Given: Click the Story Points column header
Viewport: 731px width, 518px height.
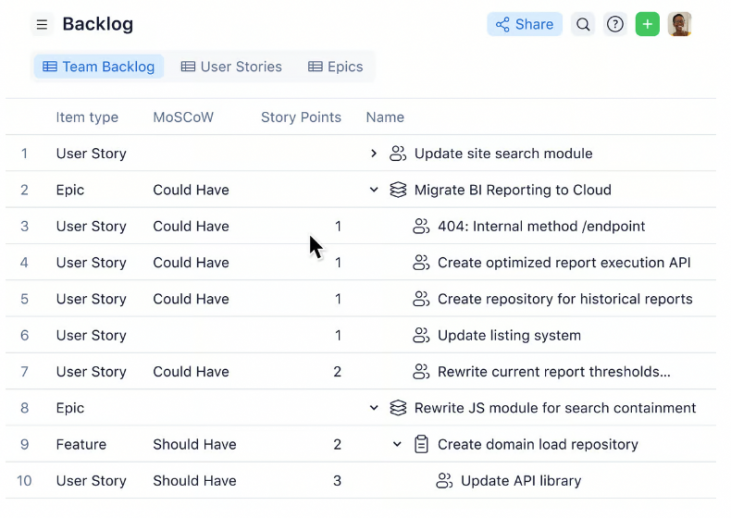Looking at the screenshot, I should (301, 117).
